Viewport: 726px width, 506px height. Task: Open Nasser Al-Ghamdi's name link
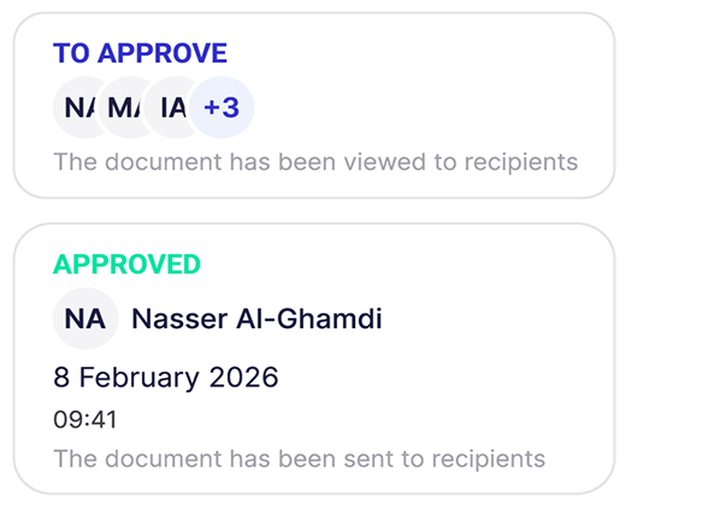257,319
